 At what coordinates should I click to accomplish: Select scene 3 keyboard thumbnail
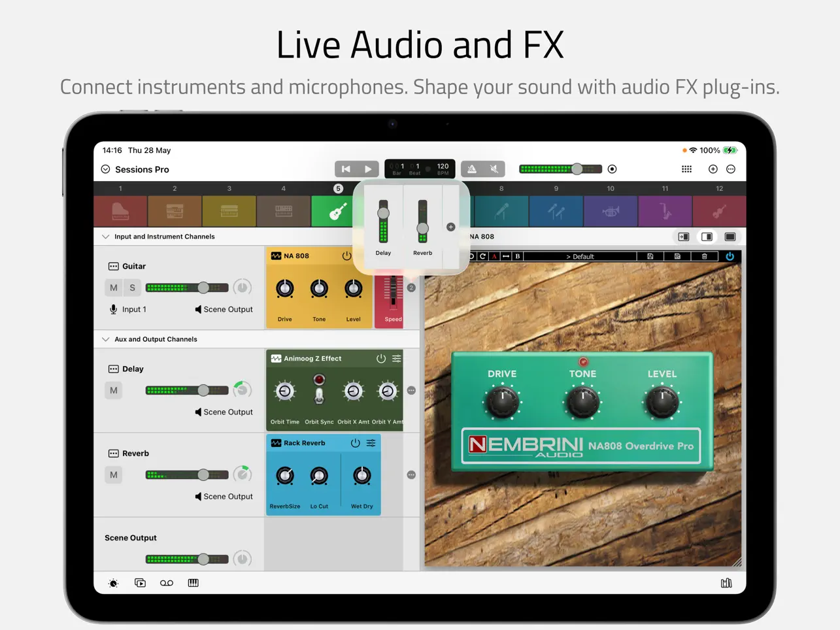coord(229,211)
